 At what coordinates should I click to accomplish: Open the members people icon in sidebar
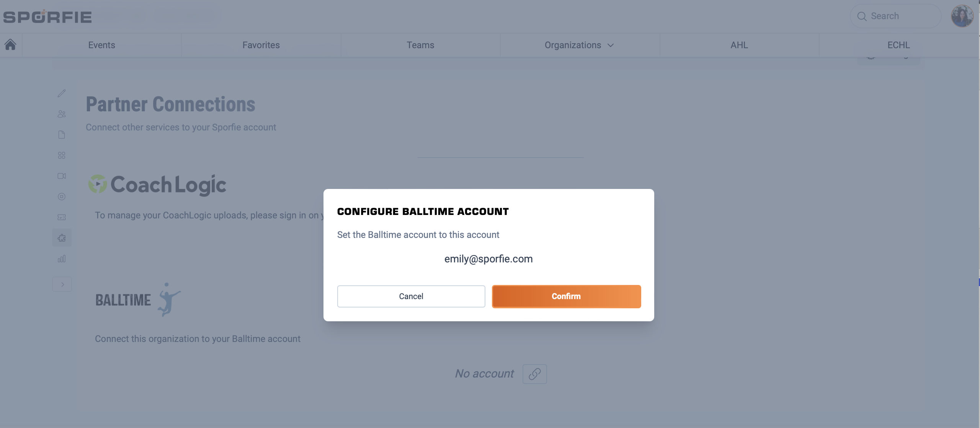[62, 114]
